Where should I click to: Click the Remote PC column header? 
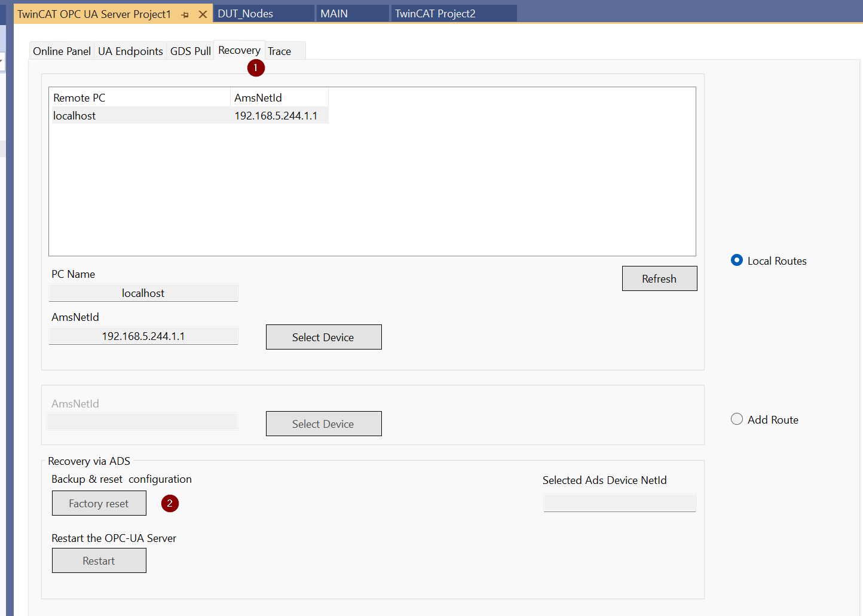[140, 98]
